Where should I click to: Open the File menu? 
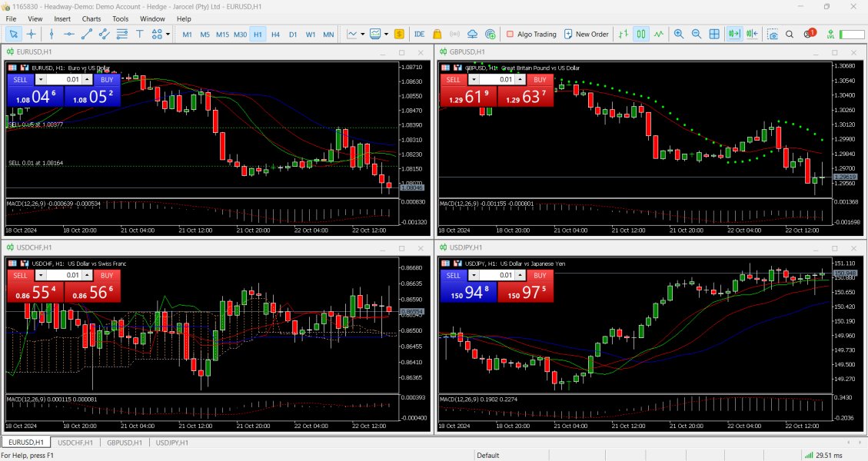pos(11,18)
